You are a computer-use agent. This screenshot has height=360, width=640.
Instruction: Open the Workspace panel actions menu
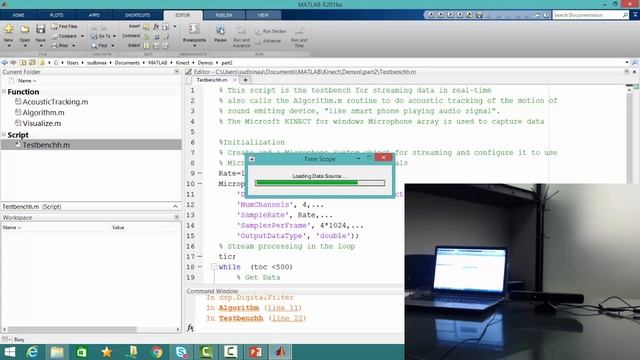pyautogui.click(x=177, y=217)
